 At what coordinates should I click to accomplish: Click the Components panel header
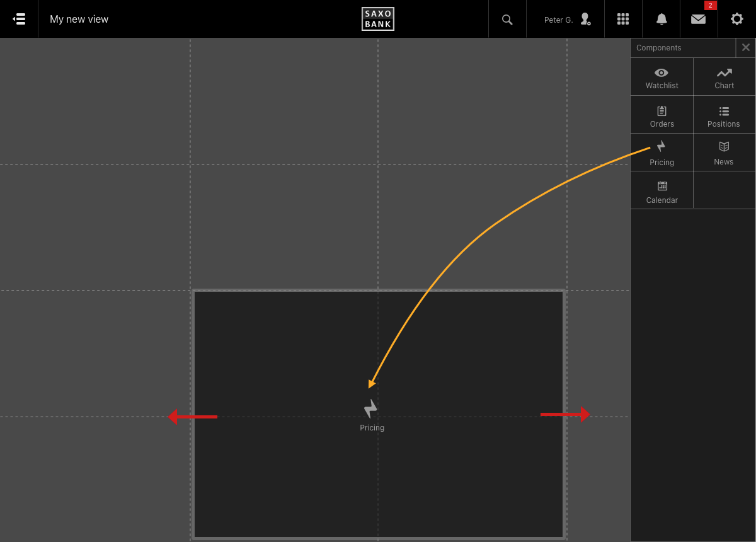pos(659,48)
